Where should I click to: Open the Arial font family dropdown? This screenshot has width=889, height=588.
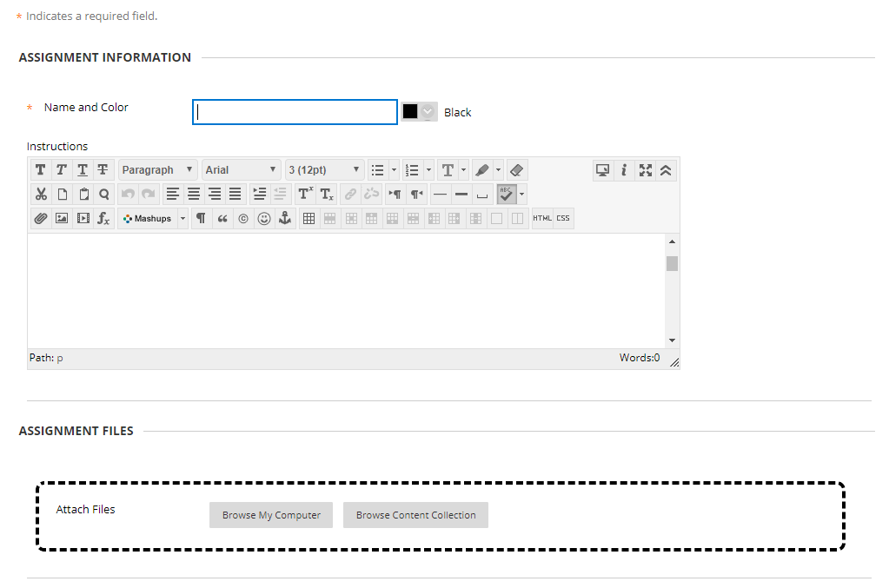[241, 169]
